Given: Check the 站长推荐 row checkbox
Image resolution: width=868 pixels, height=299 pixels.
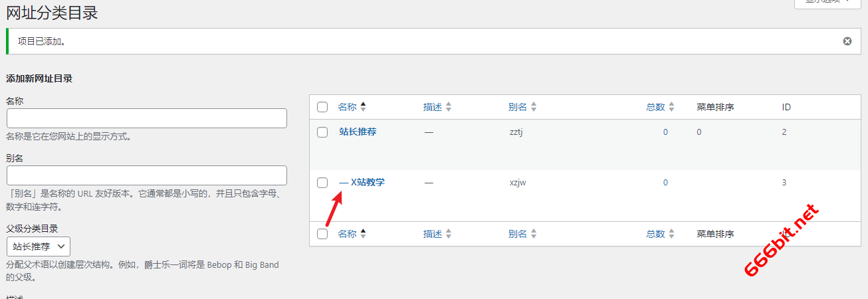Looking at the screenshot, I should pos(322,132).
